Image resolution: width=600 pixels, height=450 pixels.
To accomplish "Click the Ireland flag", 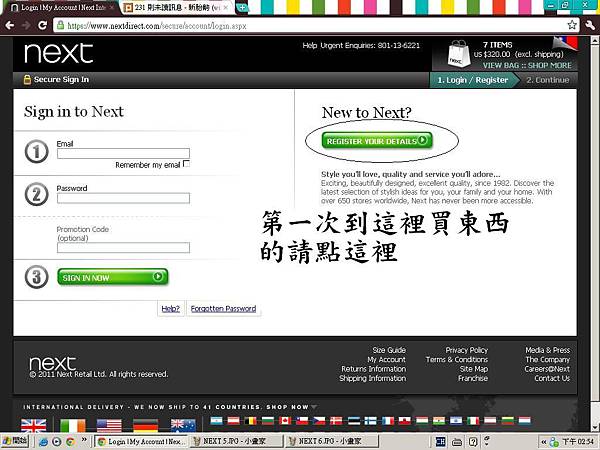I will (73, 425).
